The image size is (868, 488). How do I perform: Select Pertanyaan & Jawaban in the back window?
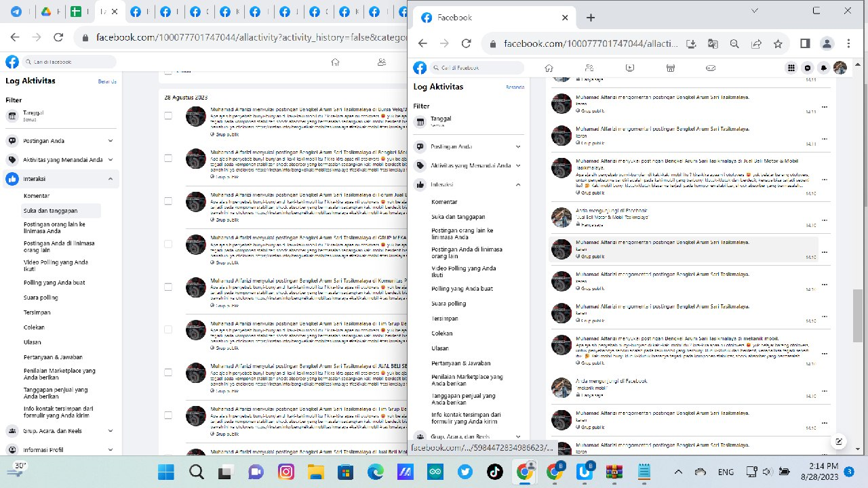tap(53, 357)
